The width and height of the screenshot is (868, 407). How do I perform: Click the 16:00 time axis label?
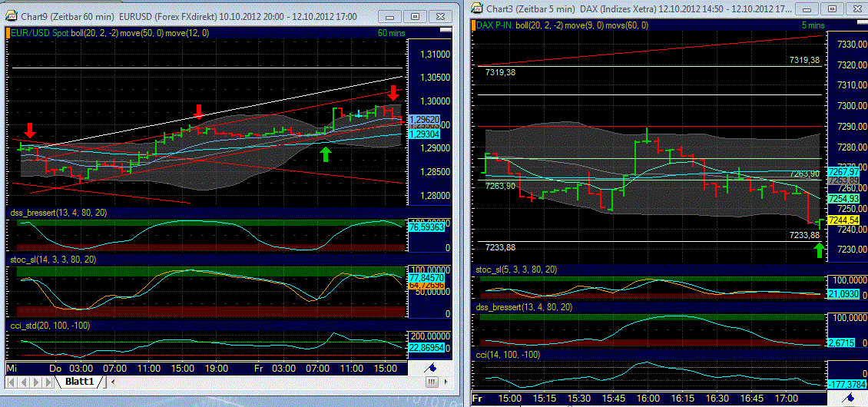click(648, 398)
